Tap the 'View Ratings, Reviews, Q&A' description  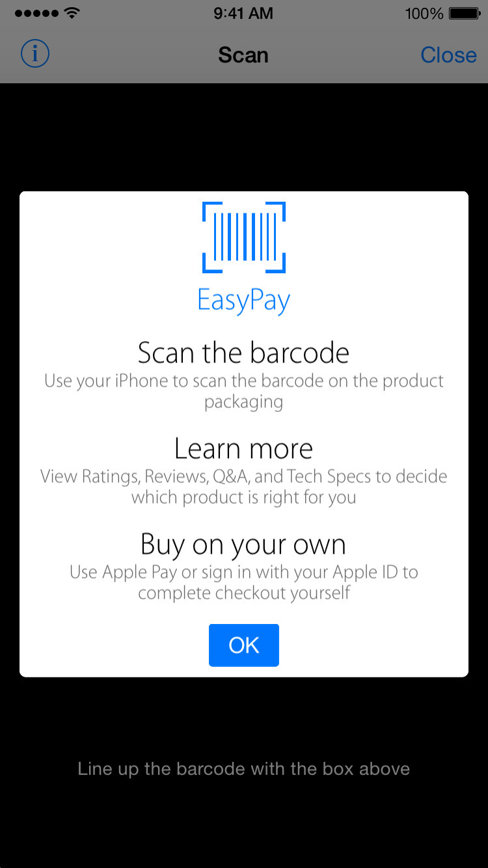click(244, 487)
